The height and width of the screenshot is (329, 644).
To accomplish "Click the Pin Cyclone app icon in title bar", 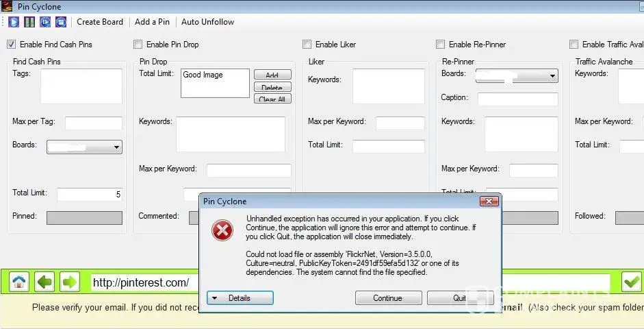I will pos(7,6).
